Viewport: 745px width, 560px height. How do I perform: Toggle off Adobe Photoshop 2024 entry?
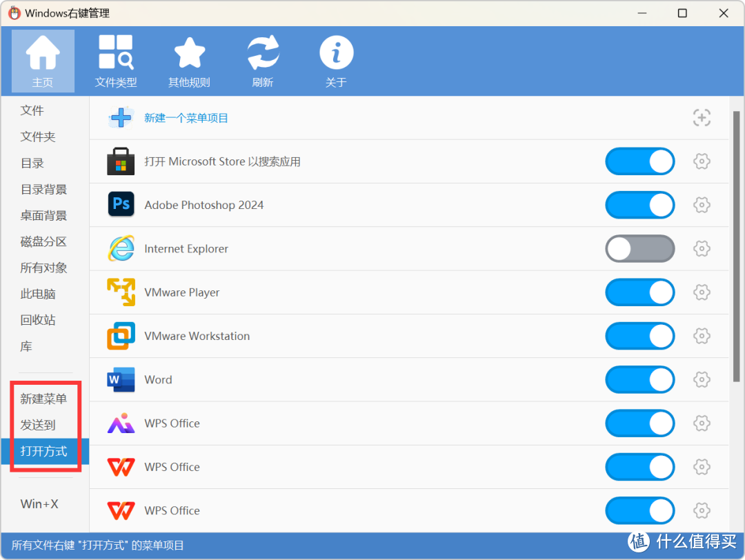pos(640,206)
